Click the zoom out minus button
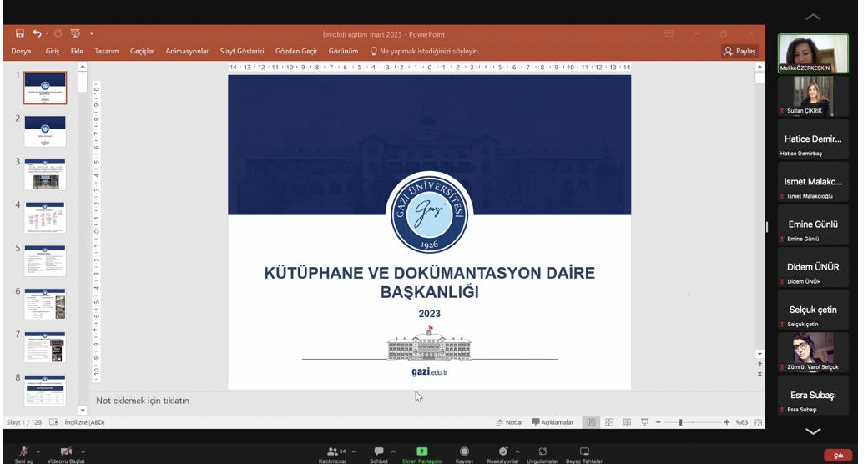The image size is (868, 464). click(659, 422)
